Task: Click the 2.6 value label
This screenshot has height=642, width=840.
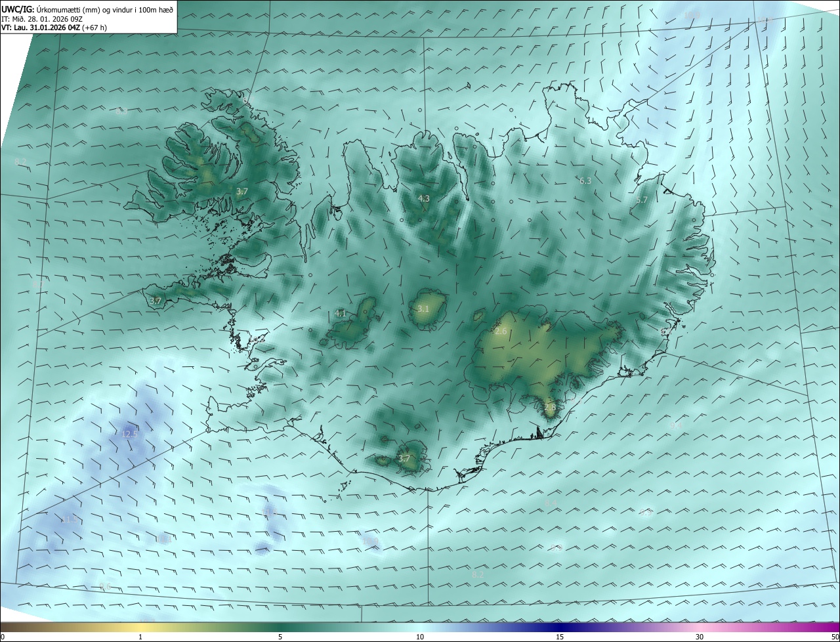Action: coord(501,332)
